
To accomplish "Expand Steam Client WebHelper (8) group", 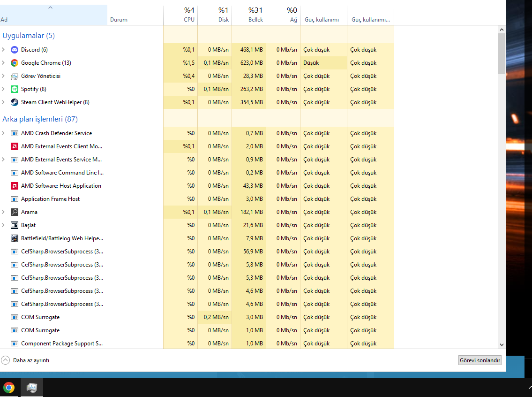I will point(3,102).
